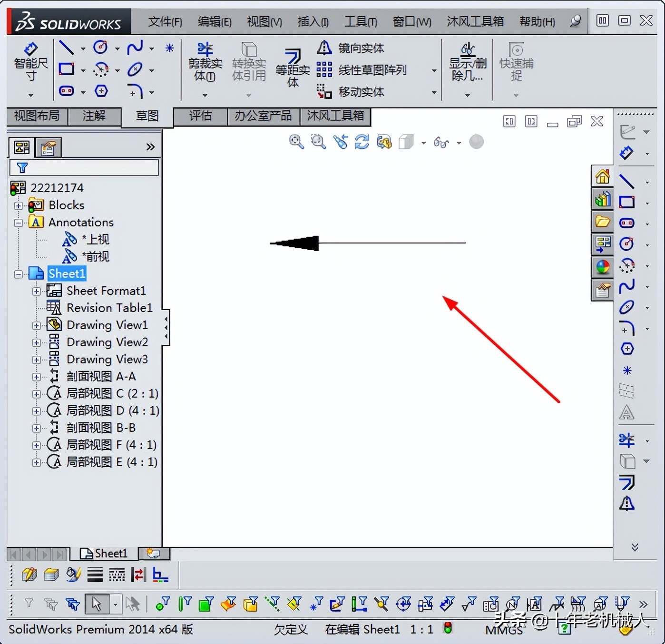Toggle the selection arrow in the bottom toolbar

pos(97,603)
